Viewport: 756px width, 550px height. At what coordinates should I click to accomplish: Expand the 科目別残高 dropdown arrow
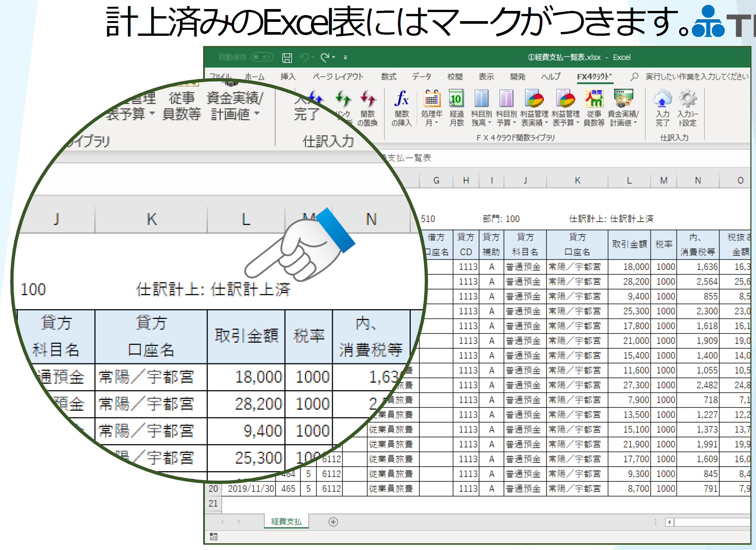[490, 121]
